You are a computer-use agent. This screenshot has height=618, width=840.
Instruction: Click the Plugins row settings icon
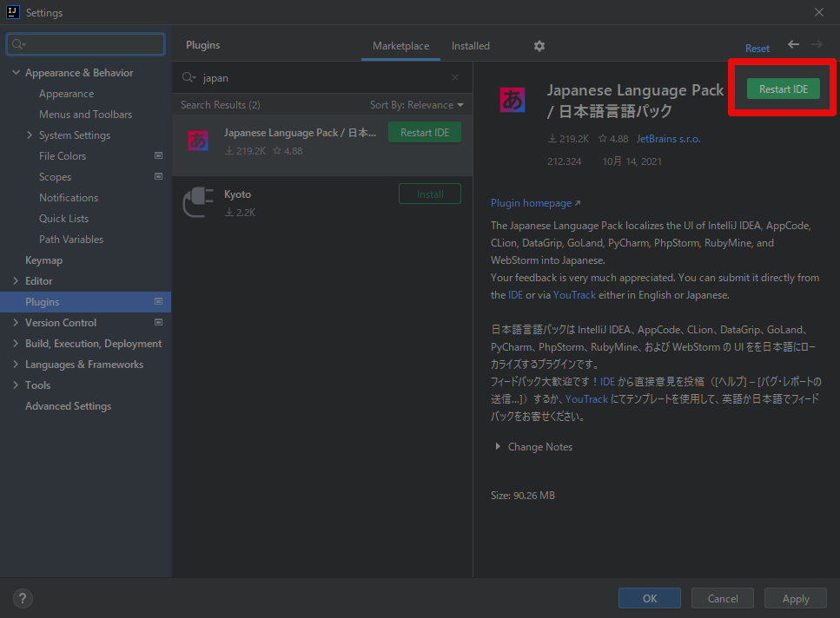pyautogui.click(x=159, y=302)
